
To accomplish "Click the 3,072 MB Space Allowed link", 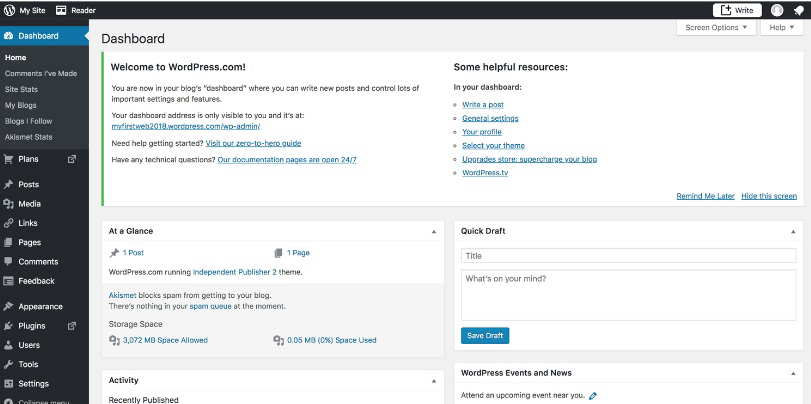I will pos(166,340).
